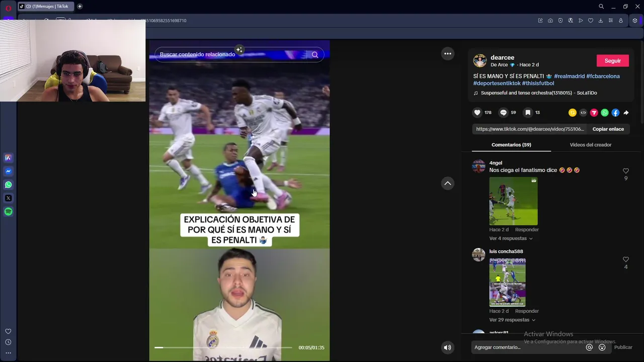Open X (Twitter) in the sidebar
644x362 pixels.
[x=8, y=198]
